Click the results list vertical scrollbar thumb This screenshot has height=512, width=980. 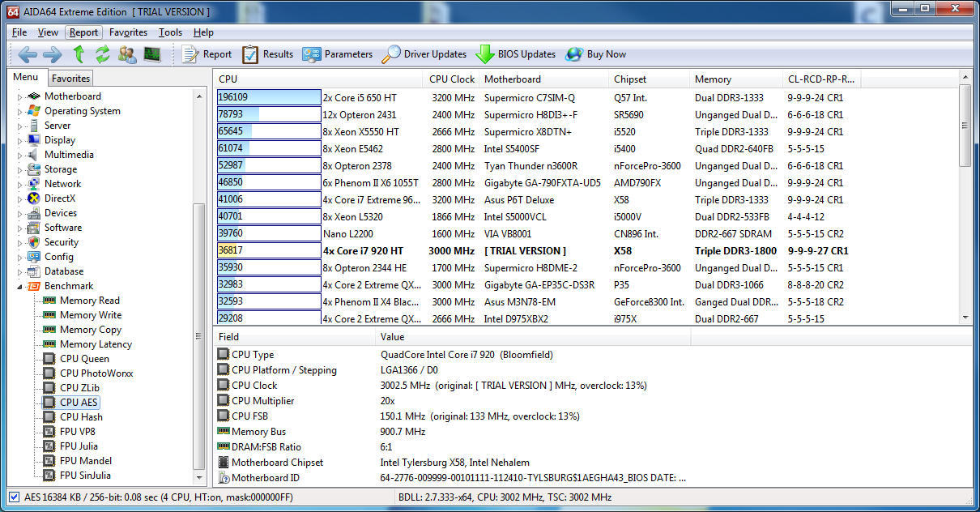pos(964,126)
